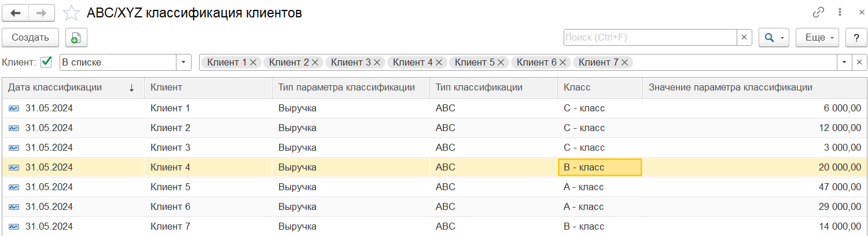Uncheck the Клиент filter checkbox
This screenshot has width=868, height=236.
pos(46,62)
